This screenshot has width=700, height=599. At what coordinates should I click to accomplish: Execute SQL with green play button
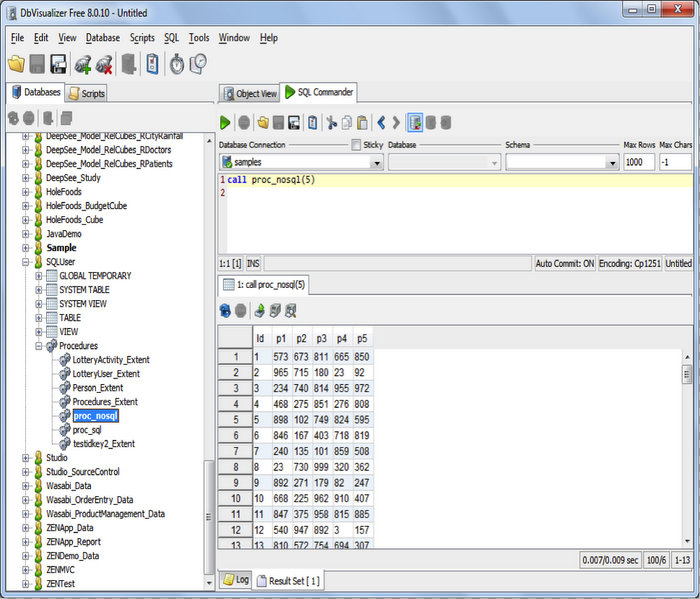pyautogui.click(x=225, y=122)
